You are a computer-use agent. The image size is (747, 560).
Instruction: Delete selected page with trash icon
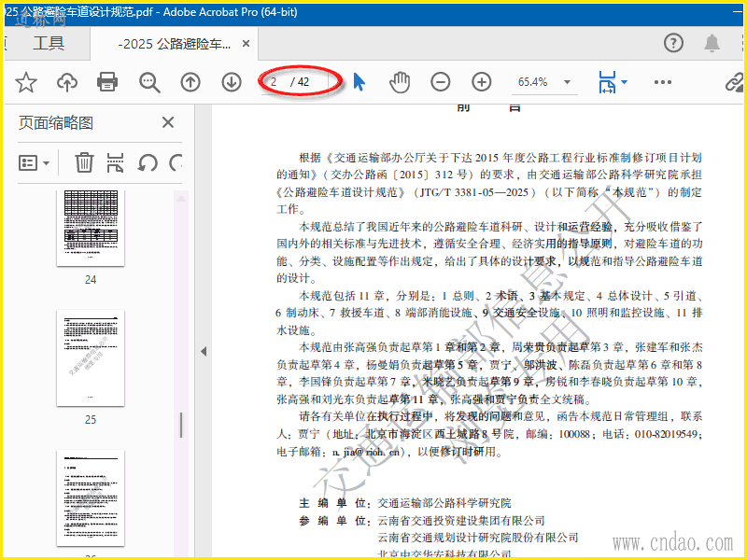click(x=84, y=163)
